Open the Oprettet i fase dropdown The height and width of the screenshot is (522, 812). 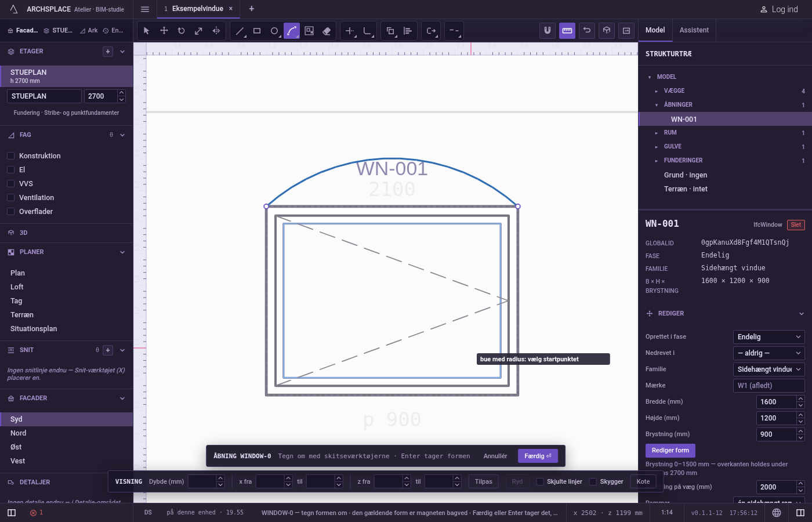click(769, 337)
